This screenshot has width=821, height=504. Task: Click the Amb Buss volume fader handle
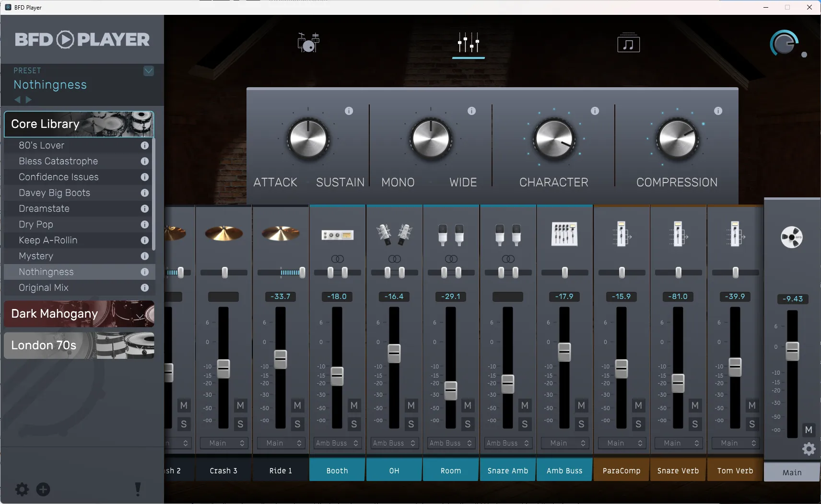pos(564,352)
